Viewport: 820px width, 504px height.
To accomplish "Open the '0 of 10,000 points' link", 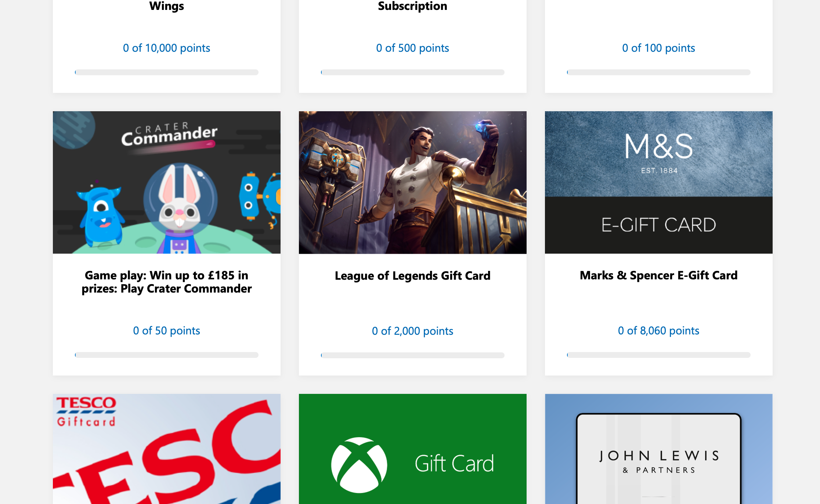I will (x=167, y=48).
